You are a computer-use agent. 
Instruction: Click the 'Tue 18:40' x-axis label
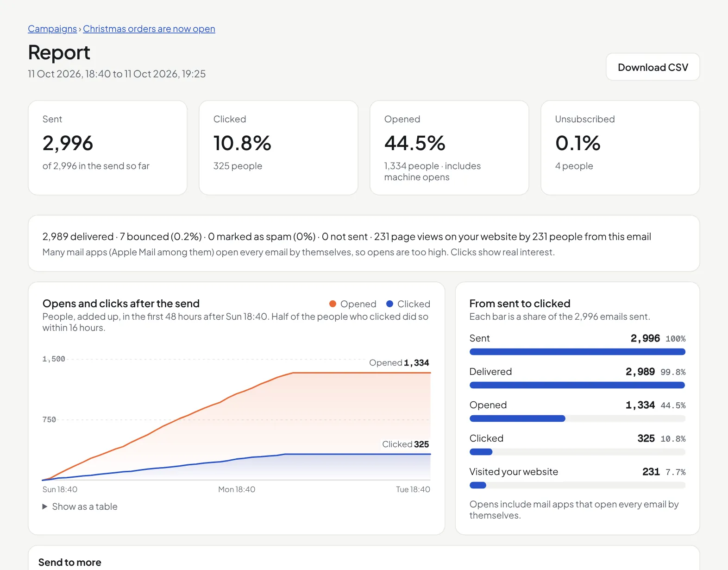click(x=413, y=489)
